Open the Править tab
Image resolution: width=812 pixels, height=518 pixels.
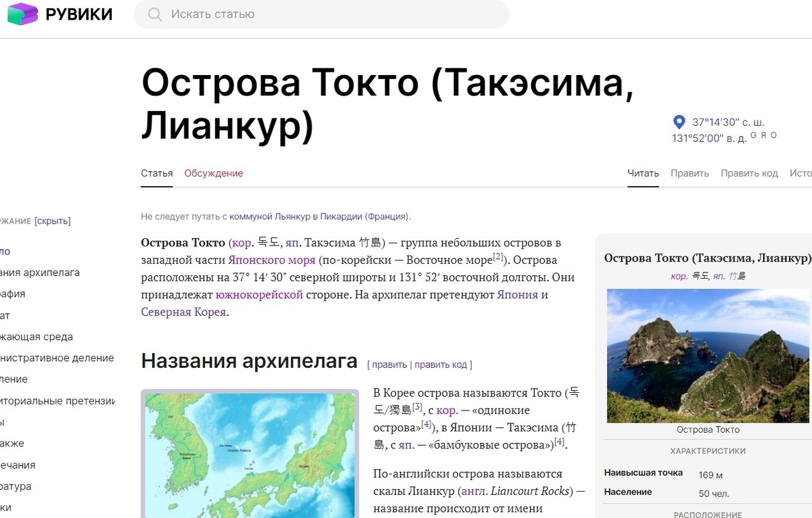(x=690, y=173)
